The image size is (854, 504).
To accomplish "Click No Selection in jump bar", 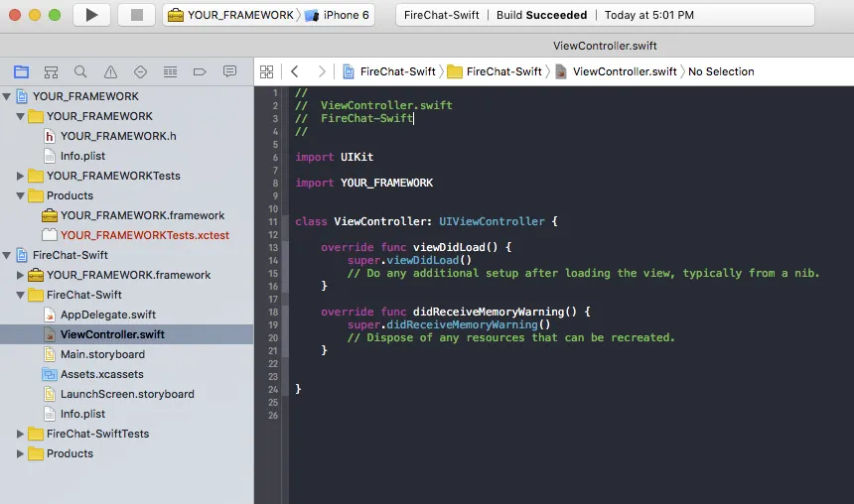I will (721, 71).
